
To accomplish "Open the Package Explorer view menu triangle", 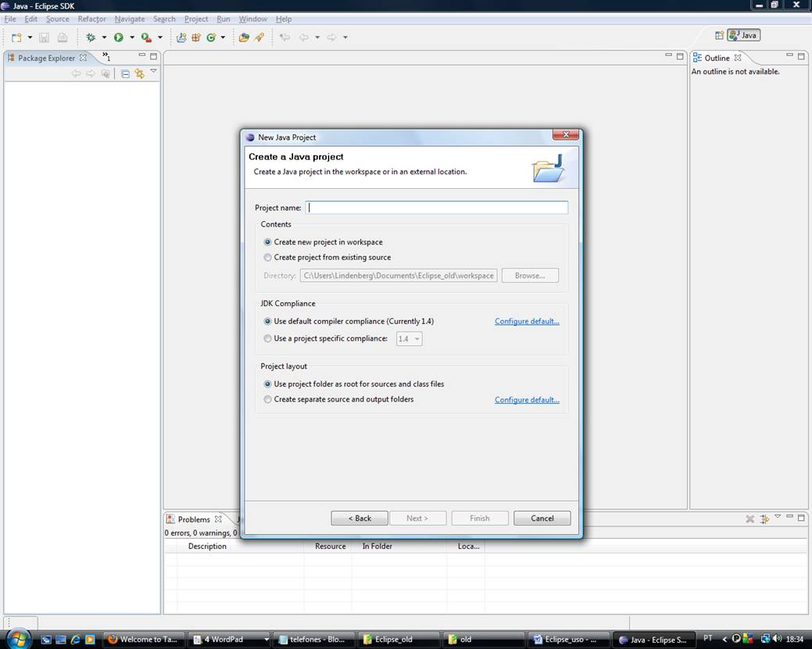I will point(153,71).
